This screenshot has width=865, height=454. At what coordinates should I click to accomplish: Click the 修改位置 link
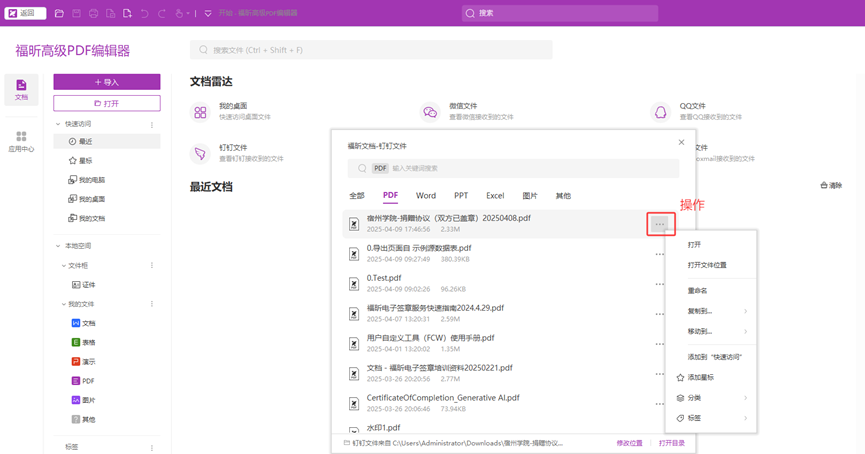click(x=629, y=444)
